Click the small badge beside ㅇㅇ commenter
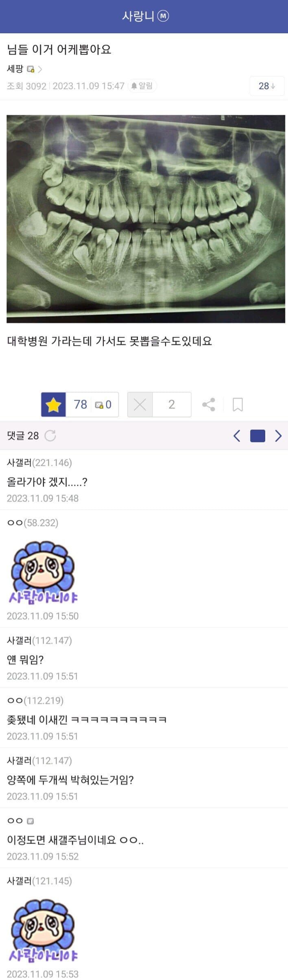 tap(30, 821)
